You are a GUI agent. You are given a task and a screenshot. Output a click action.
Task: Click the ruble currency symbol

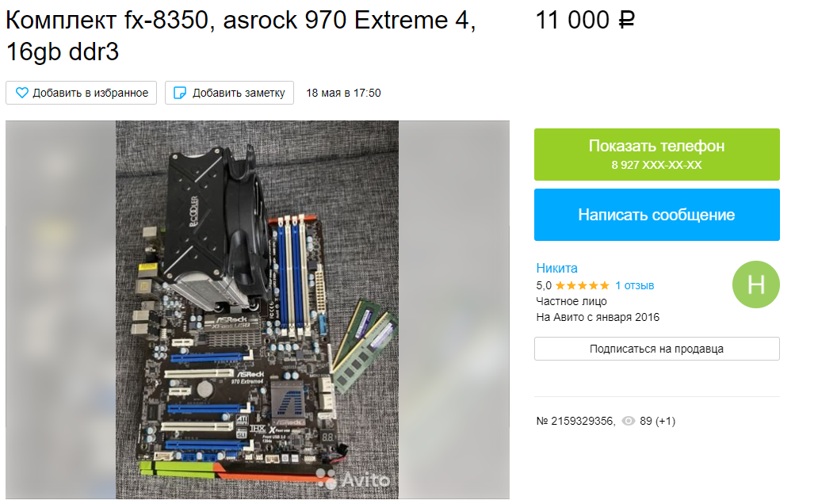coord(626,21)
